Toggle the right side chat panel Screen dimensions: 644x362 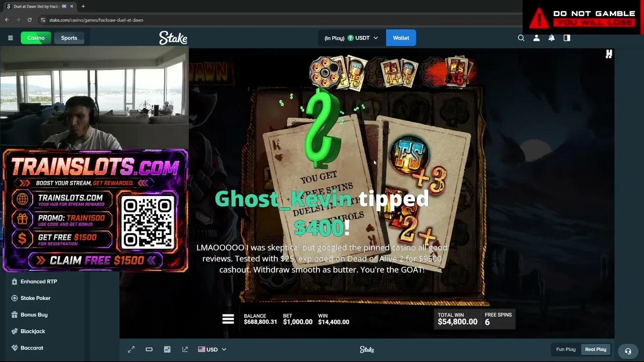point(567,38)
